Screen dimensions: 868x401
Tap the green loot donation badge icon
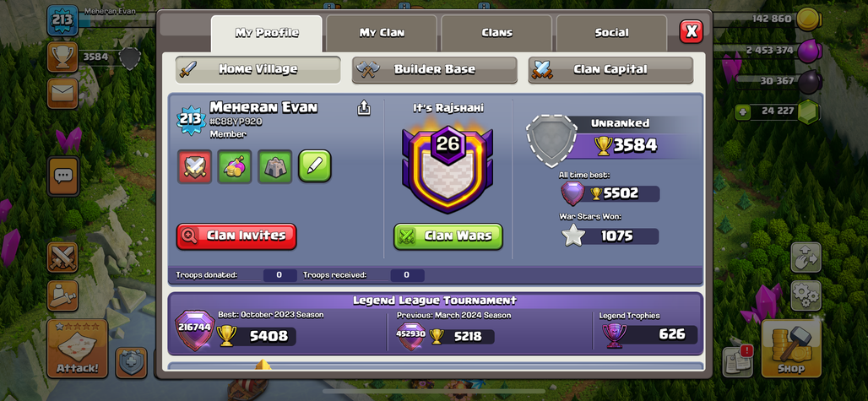click(235, 166)
